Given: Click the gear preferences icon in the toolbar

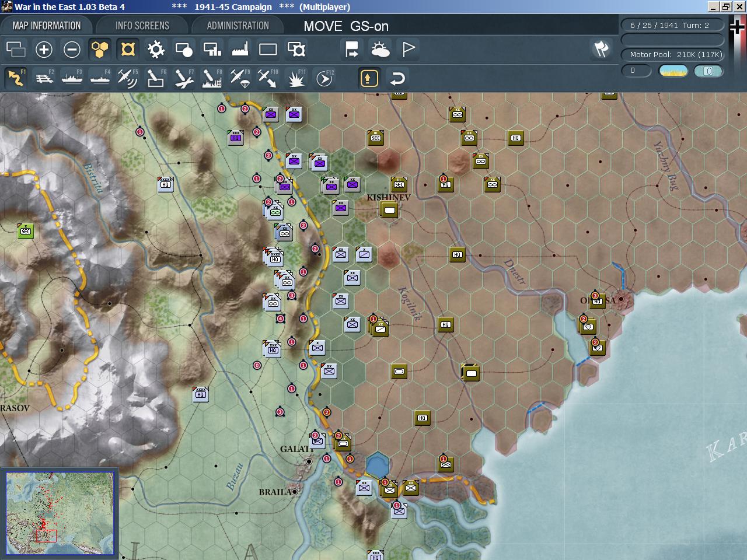Looking at the screenshot, I should [x=156, y=50].
